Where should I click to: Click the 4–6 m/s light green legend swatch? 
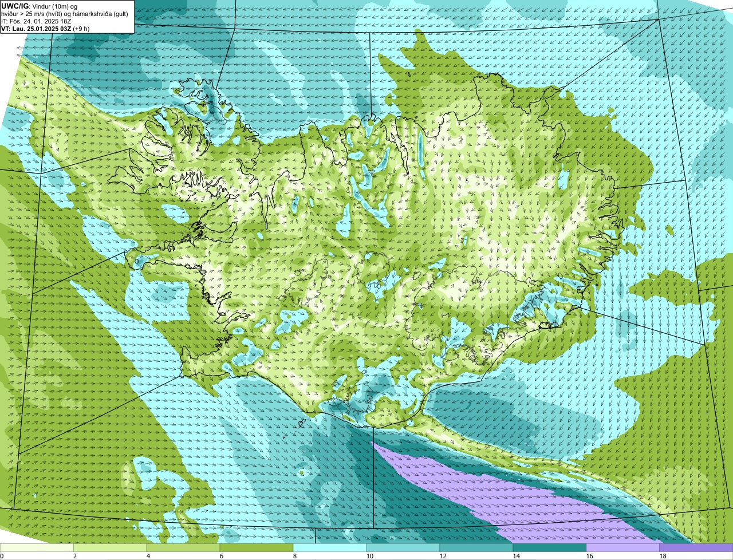coord(184,547)
